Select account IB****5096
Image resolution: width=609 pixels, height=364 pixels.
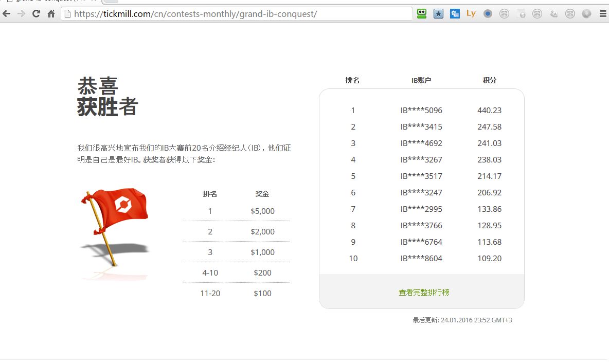tap(421, 110)
